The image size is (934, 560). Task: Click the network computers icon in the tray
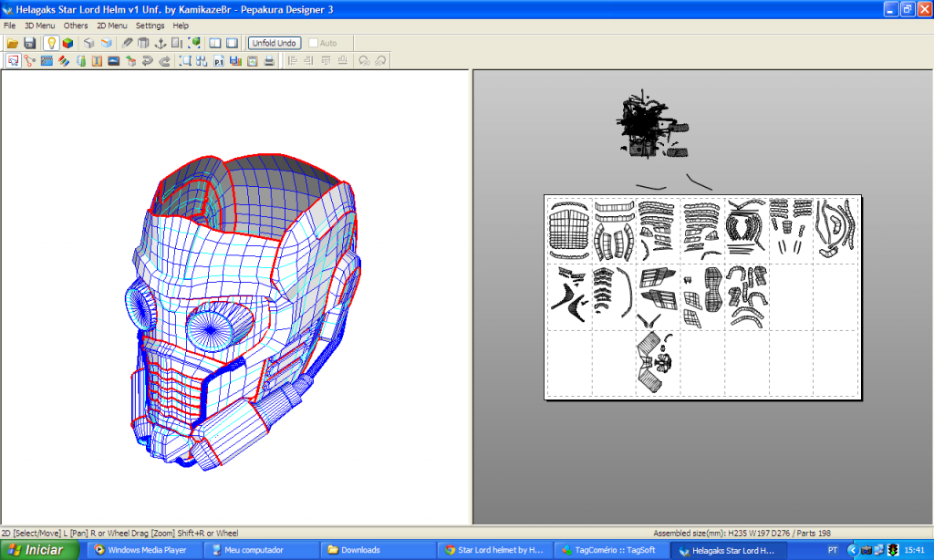879,550
